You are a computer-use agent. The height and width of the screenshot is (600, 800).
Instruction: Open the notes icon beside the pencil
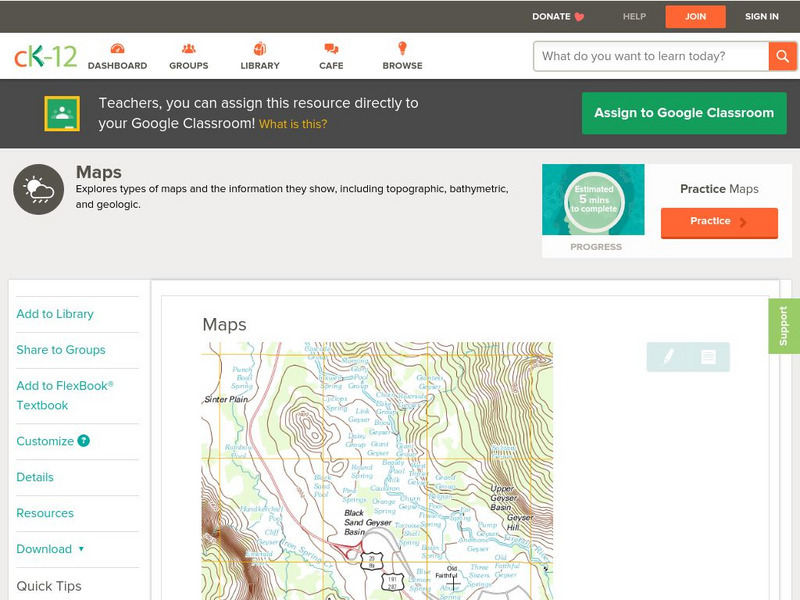708,357
